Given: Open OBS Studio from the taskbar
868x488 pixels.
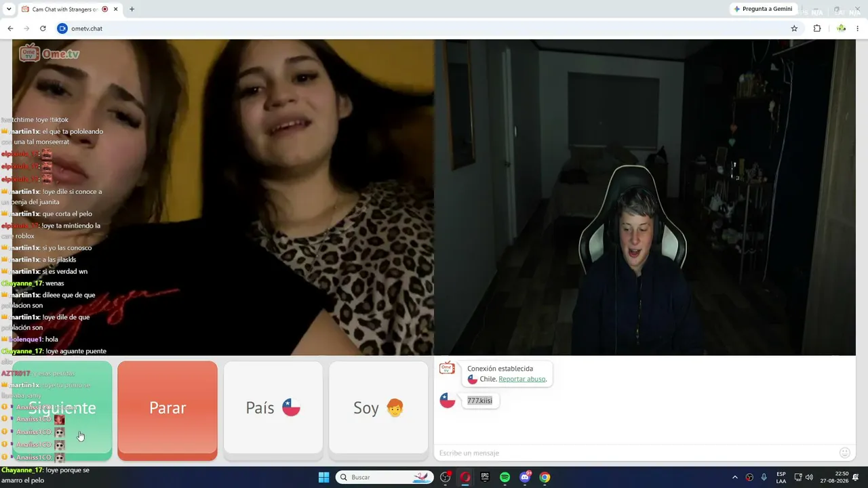Looking at the screenshot, I should click(x=446, y=477).
